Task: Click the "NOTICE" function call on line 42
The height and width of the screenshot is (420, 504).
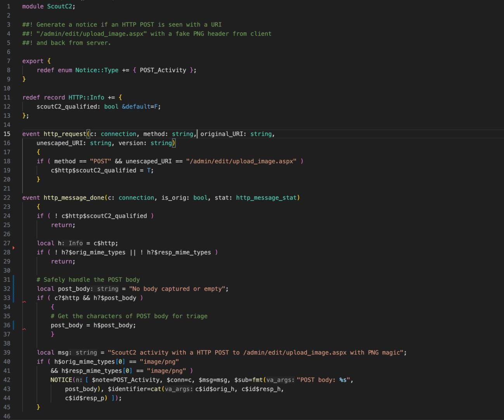Action: pos(61,380)
